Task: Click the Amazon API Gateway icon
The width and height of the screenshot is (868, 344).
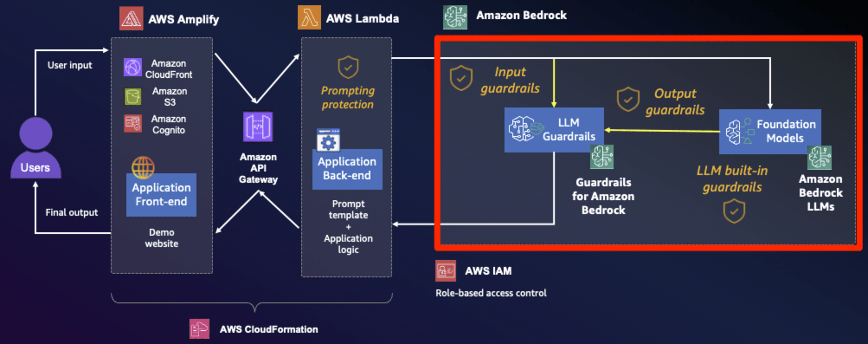Action: coord(258,127)
